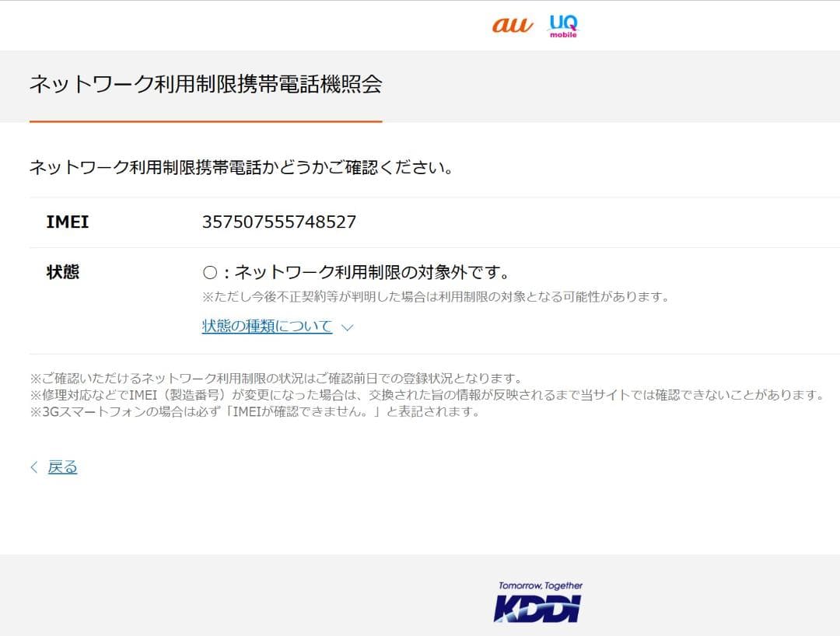Click the 修理対応などでIMEI footnote line
This screenshot has width=840, height=636.
point(427,395)
